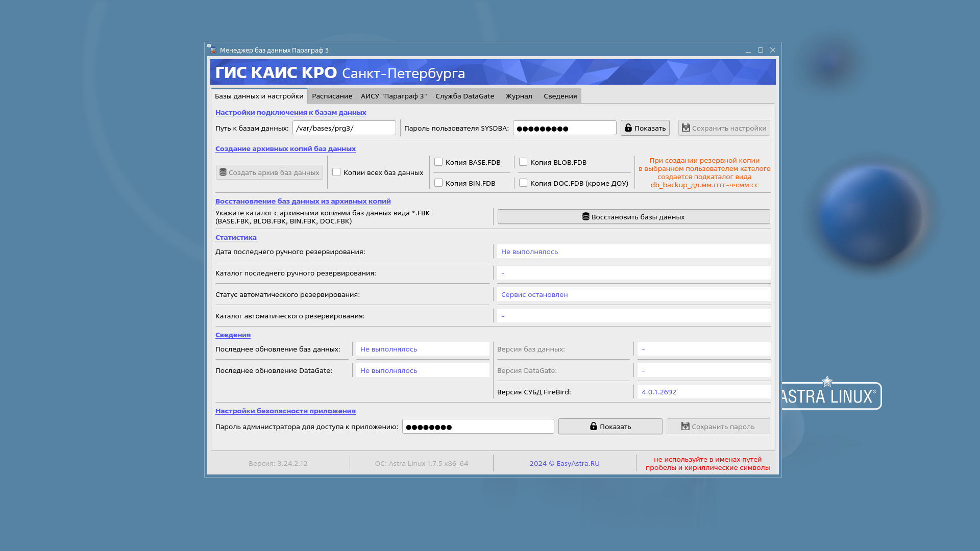Open the Служба DataGate tab

[465, 96]
